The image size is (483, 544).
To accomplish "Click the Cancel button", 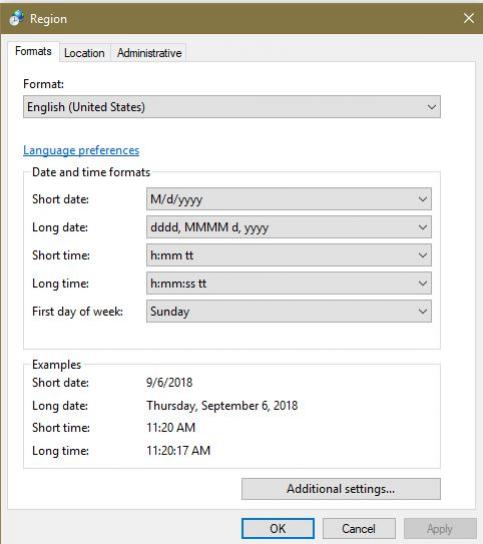I will click(x=359, y=528).
